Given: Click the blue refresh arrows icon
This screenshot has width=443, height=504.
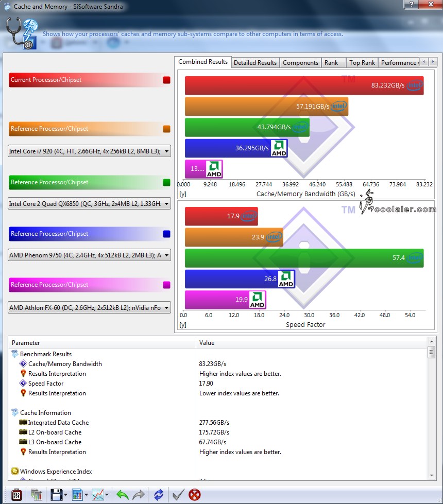Looking at the screenshot, I should pos(159,495).
